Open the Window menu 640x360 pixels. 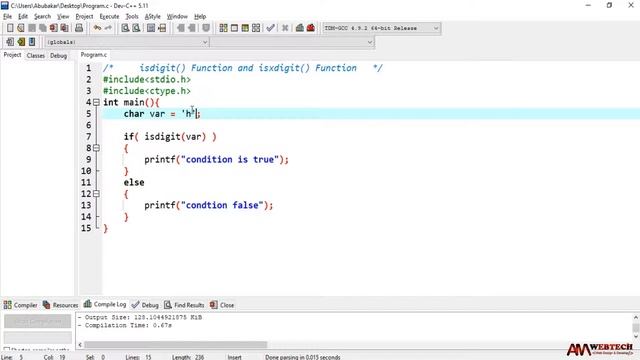pyautogui.click(x=177, y=16)
